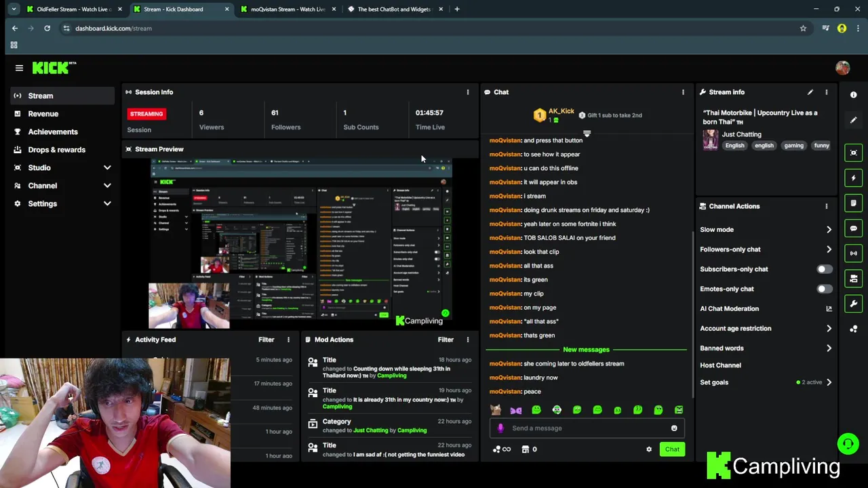
Task: Open Session Info three-dot menu
Action: pyautogui.click(x=467, y=92)
